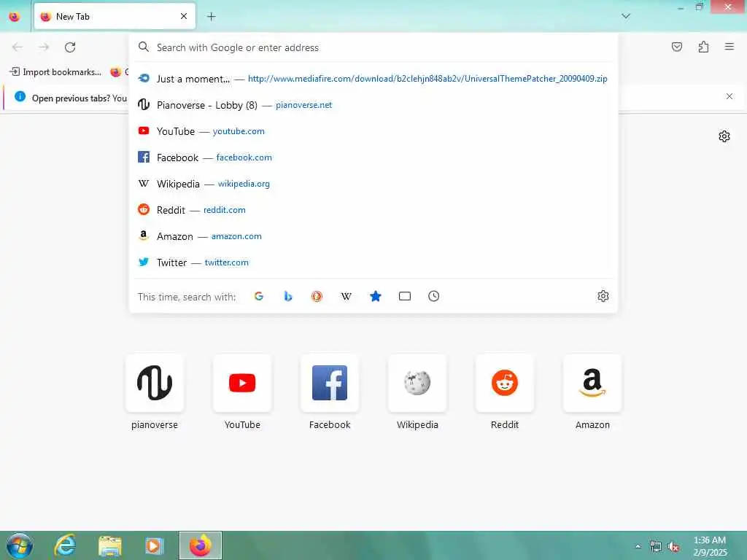Screen dimensions: 747x560
Task: Search bookmarks with star icon
Action: pos(376,296)
